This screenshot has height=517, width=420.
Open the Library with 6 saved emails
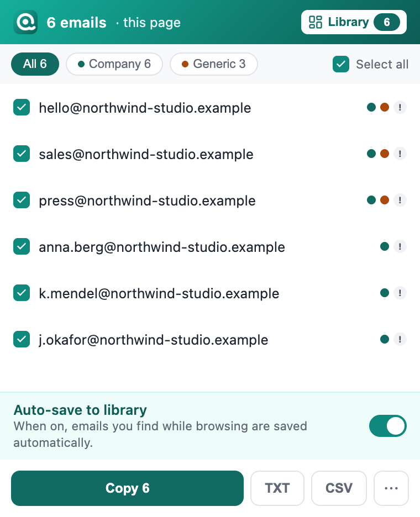click(x=354, y=22)
